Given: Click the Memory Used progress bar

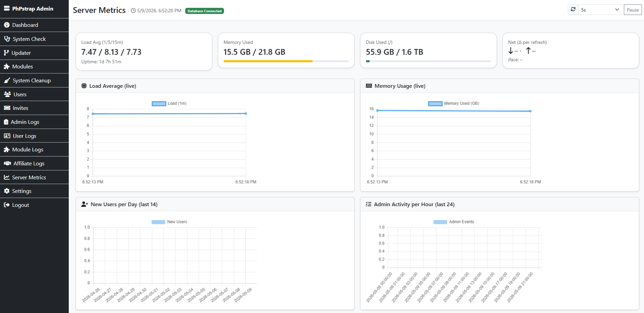Looking at the screenshot, I should coord(286,61).
